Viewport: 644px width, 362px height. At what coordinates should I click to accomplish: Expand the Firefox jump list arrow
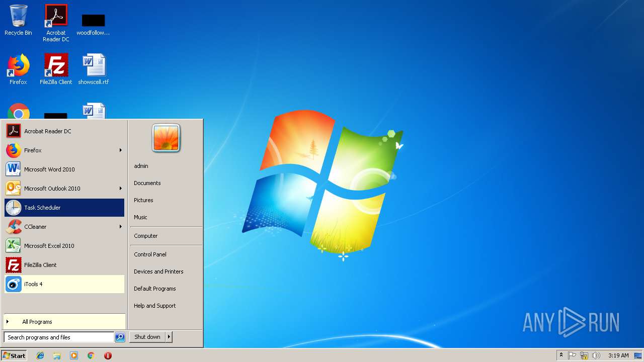[121, 150]
